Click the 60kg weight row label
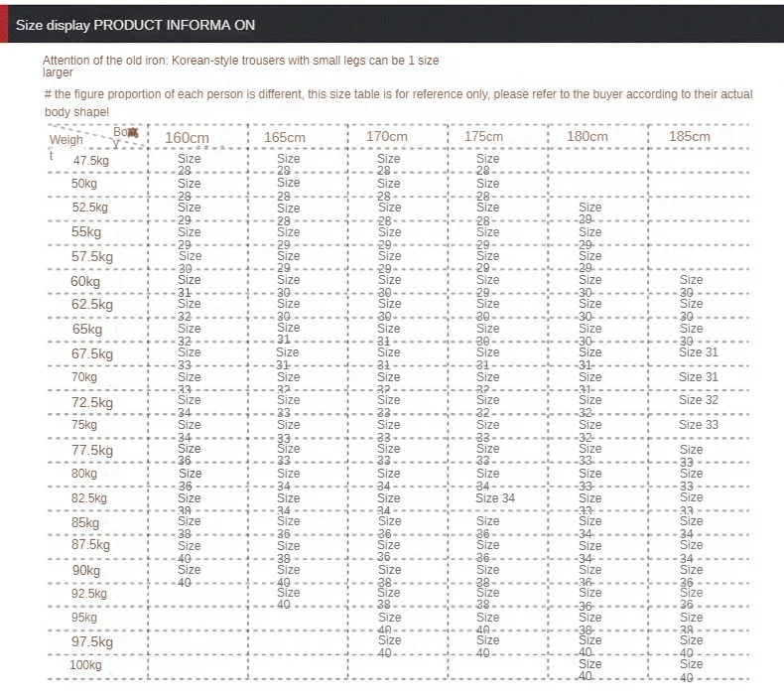Image resolution: width=784 pixels, height=698 pixels. pos(85,281)
